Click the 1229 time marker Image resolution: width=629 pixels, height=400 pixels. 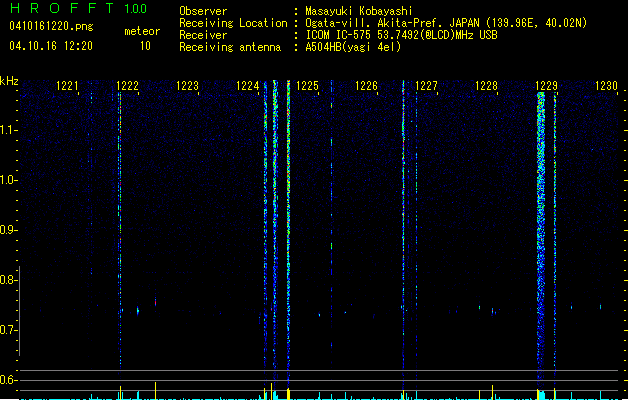point(546,86)
